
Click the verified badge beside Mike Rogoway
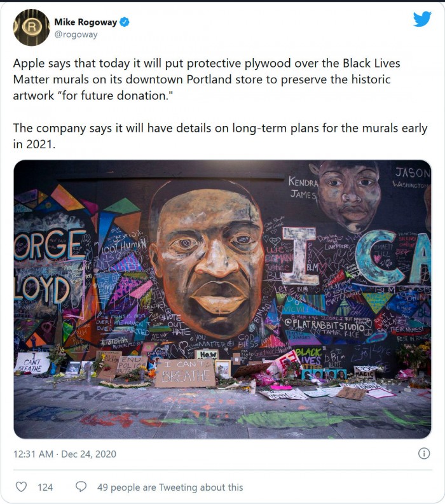(x=125, y=22)
